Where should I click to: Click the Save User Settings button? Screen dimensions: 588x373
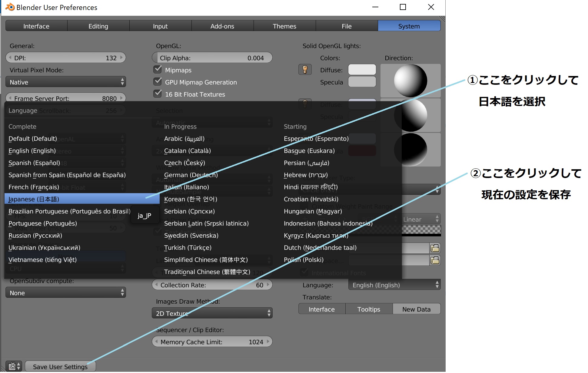60,367
